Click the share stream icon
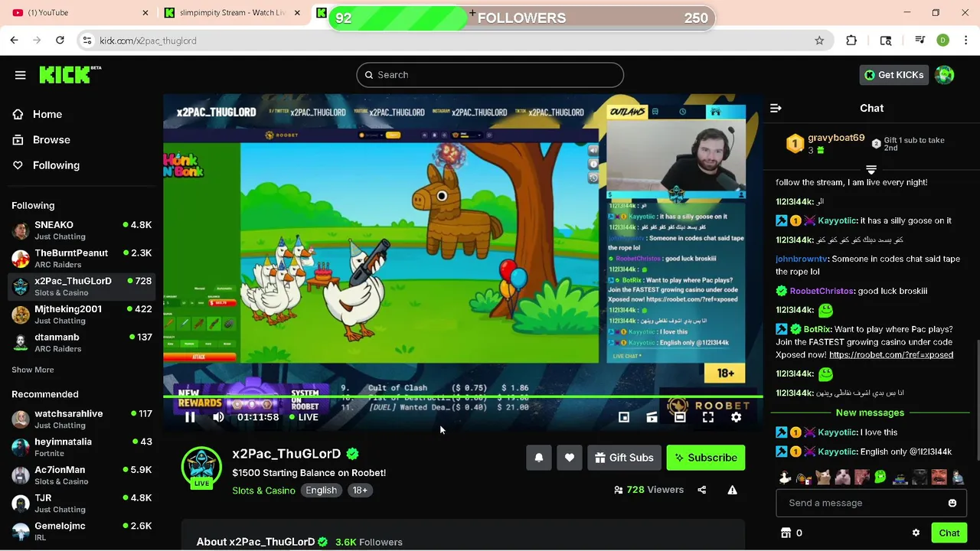Screen dimensions: 980x551 pos(702,490)
